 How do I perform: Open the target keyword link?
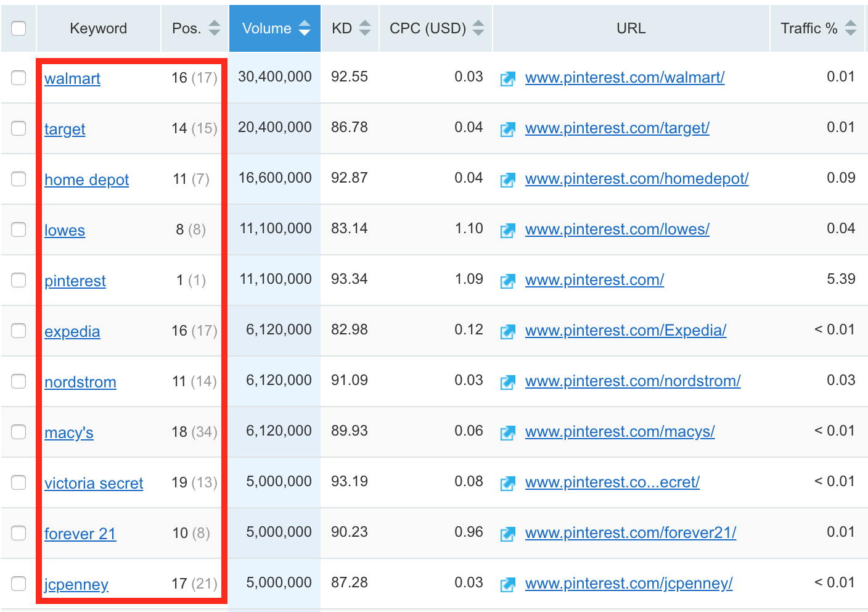65,130
